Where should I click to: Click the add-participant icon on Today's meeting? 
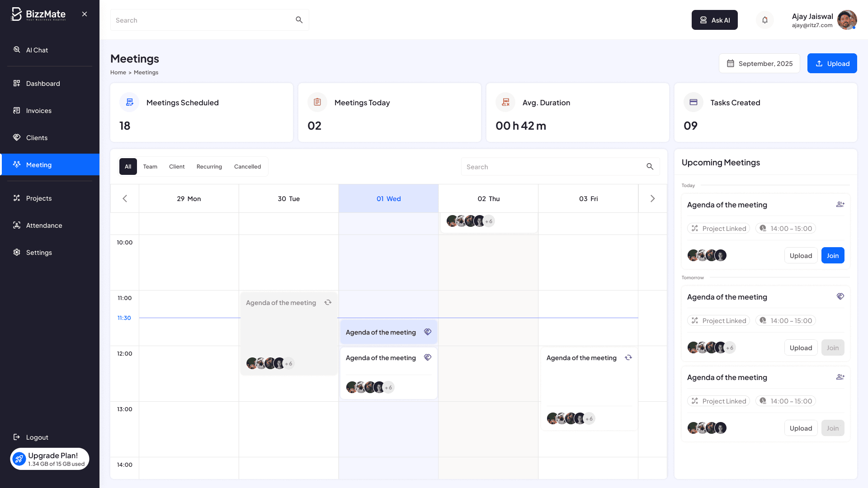(x=840, y=205)
